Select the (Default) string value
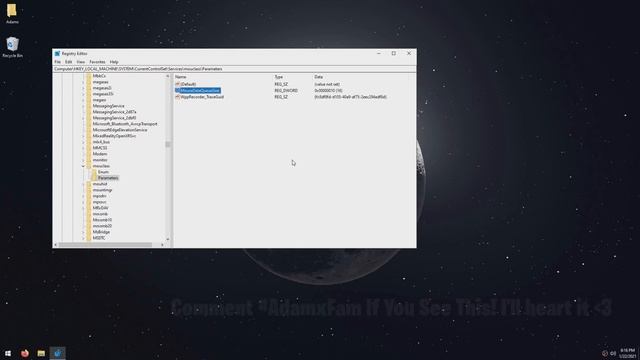This screenshot has width=640, height=360. click(186, 84)
